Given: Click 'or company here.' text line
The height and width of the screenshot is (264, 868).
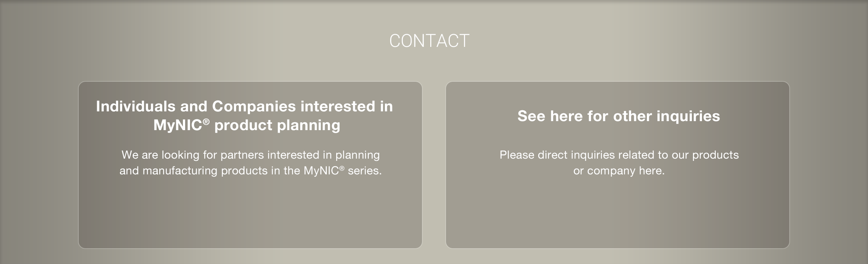Looking at the screenshot, I should pyautogui.click(x=619, y=171).
